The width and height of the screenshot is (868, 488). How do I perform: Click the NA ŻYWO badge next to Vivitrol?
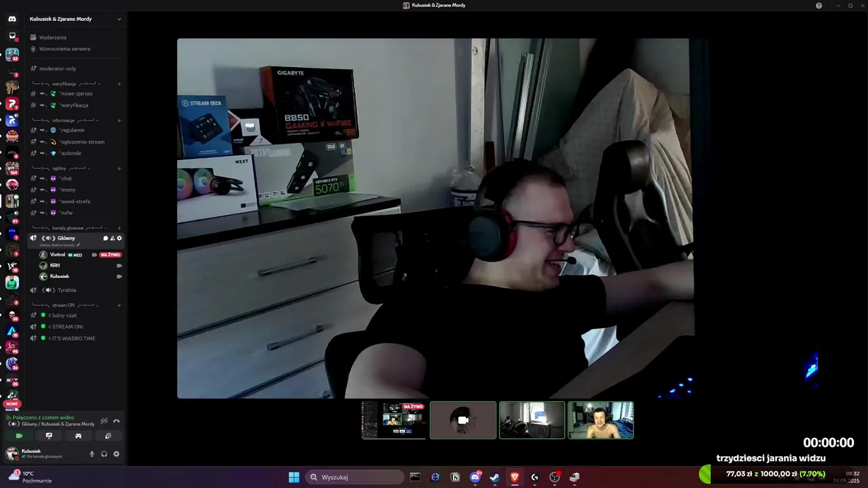coord(110,255)
